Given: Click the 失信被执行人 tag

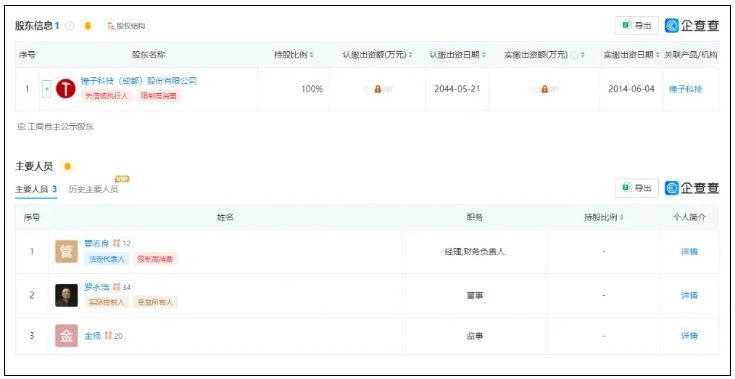Looking at the screenshot, I should point(106,96).
